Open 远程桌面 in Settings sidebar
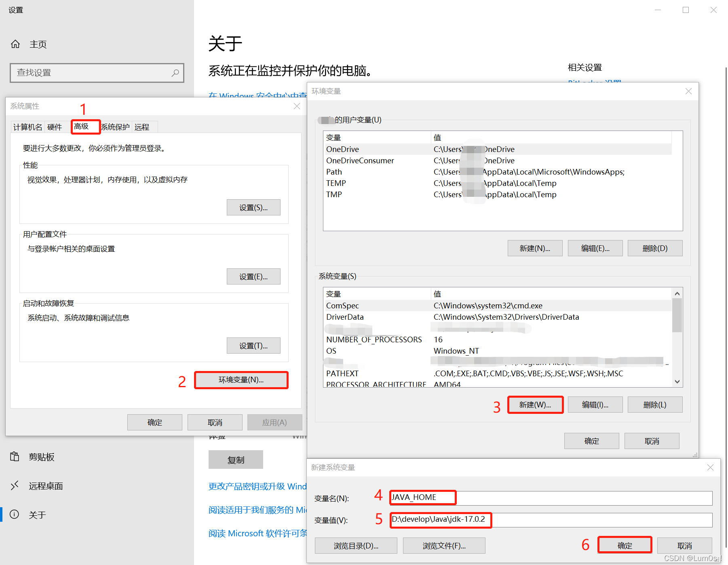Screen dimensions: 728x565 coord(46,486)
